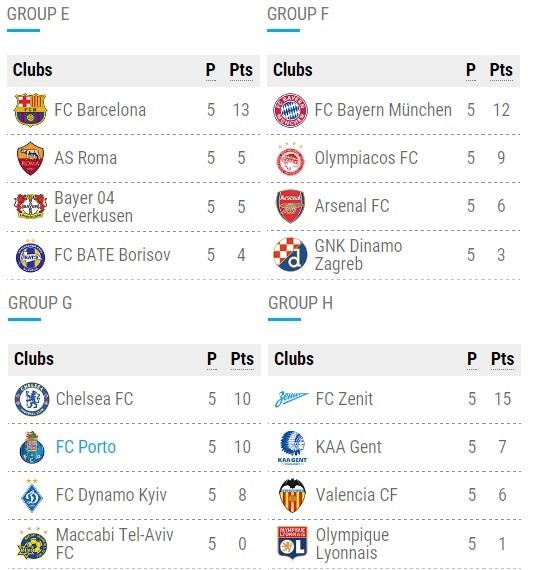Click the P column header in Group F

471,70
